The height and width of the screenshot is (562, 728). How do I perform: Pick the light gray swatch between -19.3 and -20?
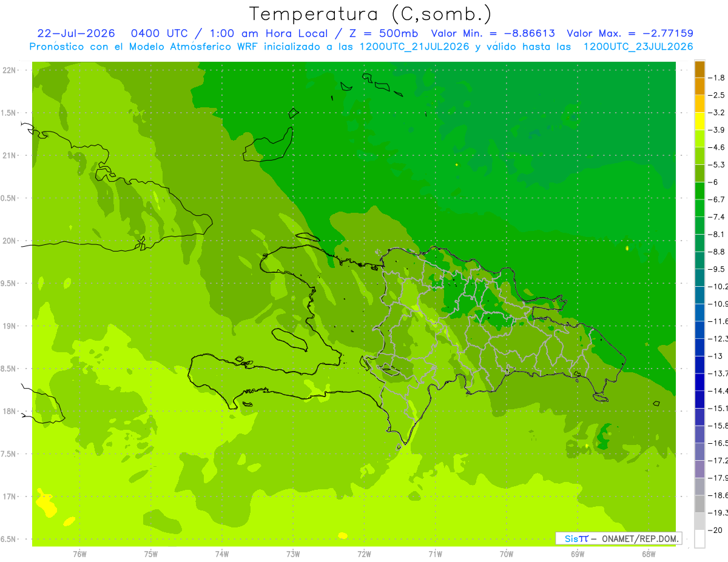(699, 521)
